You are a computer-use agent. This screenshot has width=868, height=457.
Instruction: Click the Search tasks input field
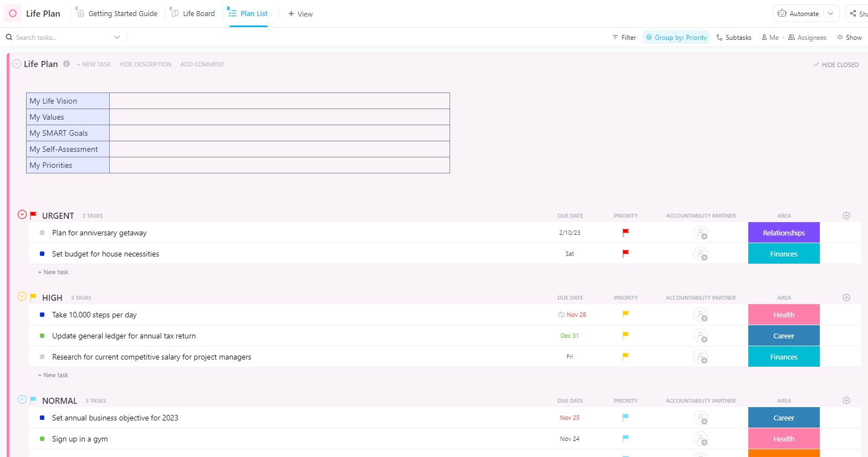[x=61, y=37]
